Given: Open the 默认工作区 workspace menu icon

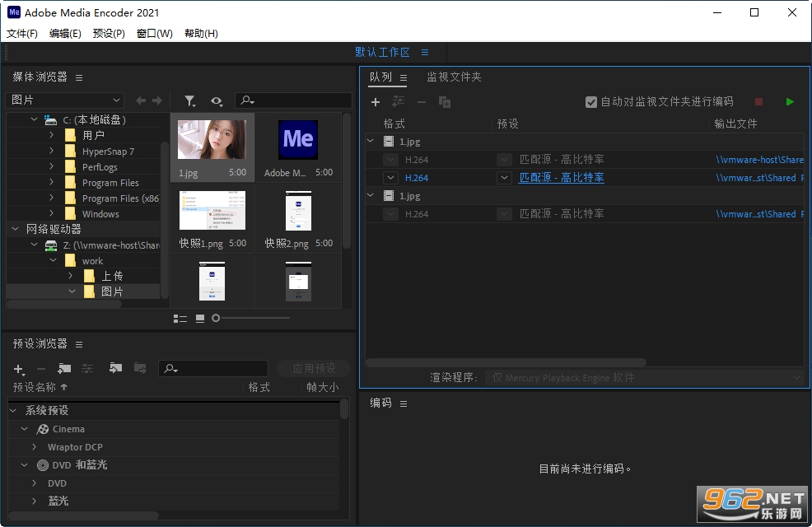Looking at the screenshot, I should [x=425, y=52].
